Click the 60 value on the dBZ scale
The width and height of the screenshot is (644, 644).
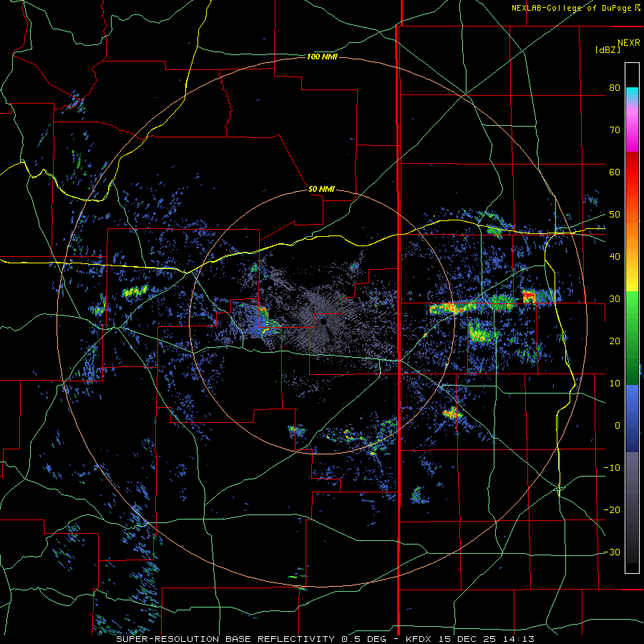tap(615, 172)
